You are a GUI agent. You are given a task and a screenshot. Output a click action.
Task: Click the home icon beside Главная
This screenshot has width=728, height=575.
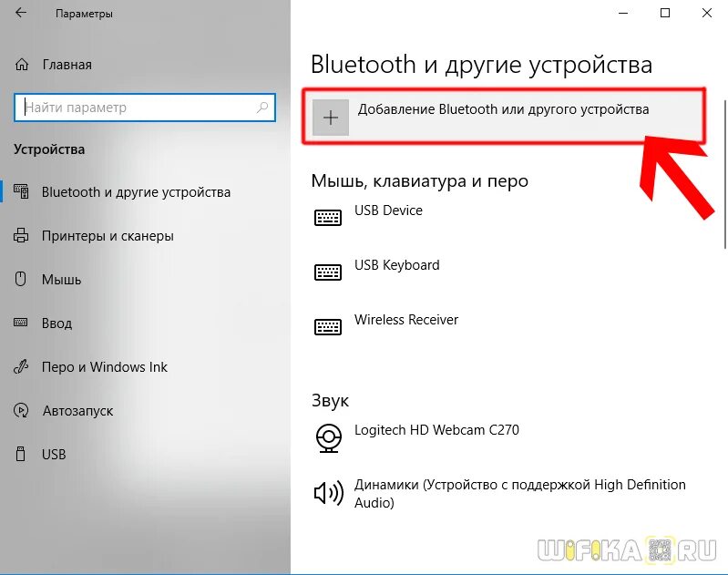coord(22,65)
